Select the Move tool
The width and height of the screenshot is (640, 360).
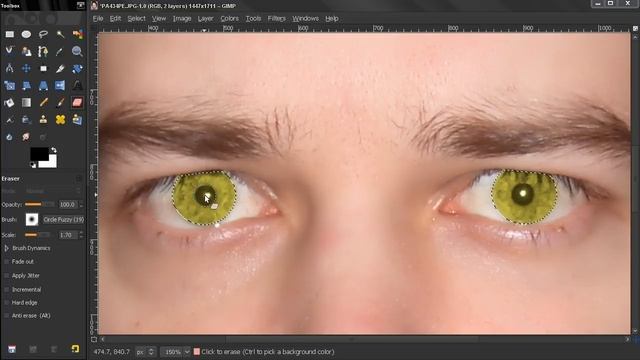[x=26, y=68]
